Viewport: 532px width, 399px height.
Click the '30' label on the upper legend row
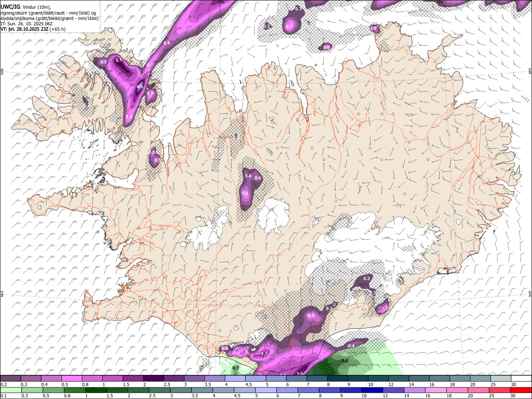point(513,384)
